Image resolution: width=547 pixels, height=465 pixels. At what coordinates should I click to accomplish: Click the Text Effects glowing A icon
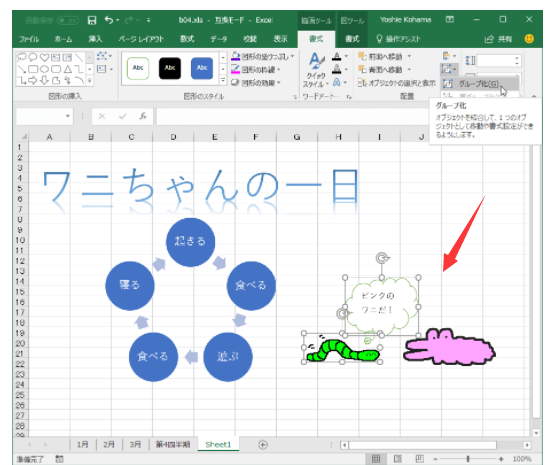[x=337, y=82]
